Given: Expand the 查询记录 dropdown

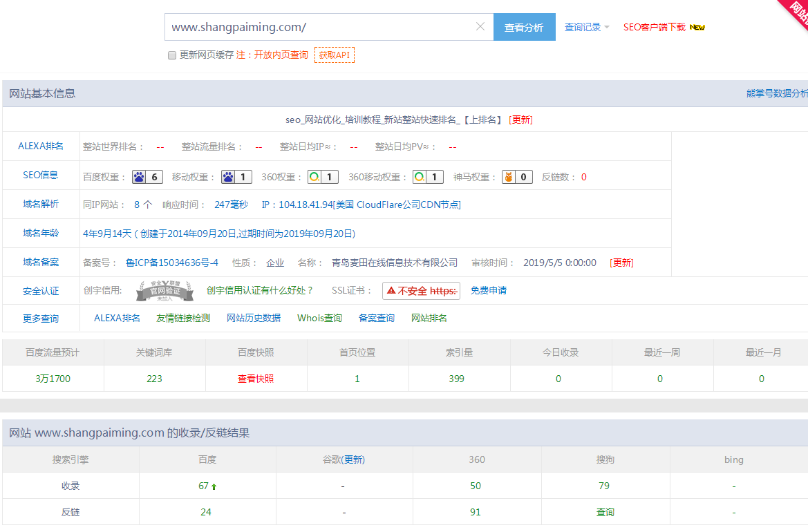Looking at the screenshot, I should [x=587, y=27].
